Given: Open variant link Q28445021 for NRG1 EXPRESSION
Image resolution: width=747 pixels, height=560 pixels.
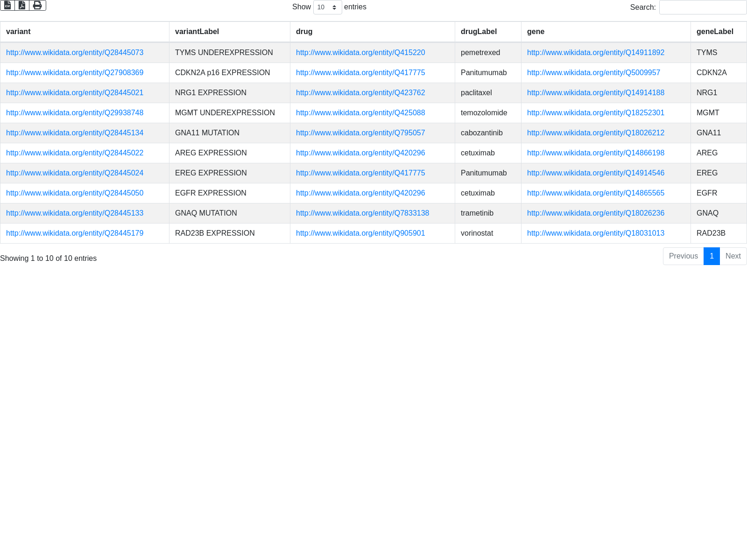Looking at the screenshot, I should click(x=75, y=93).
